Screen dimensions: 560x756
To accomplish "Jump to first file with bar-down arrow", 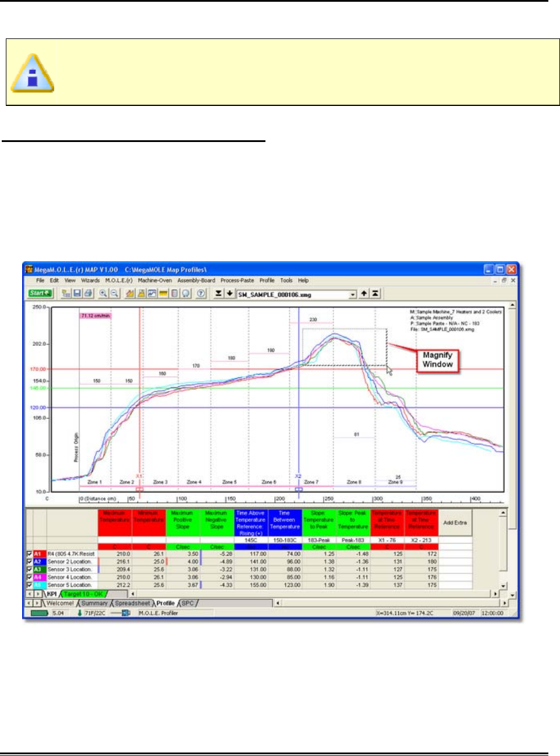I will pos(218,294).
